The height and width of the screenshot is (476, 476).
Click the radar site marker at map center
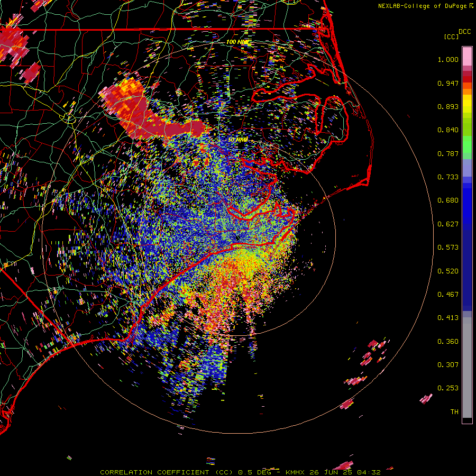[237, 237]
